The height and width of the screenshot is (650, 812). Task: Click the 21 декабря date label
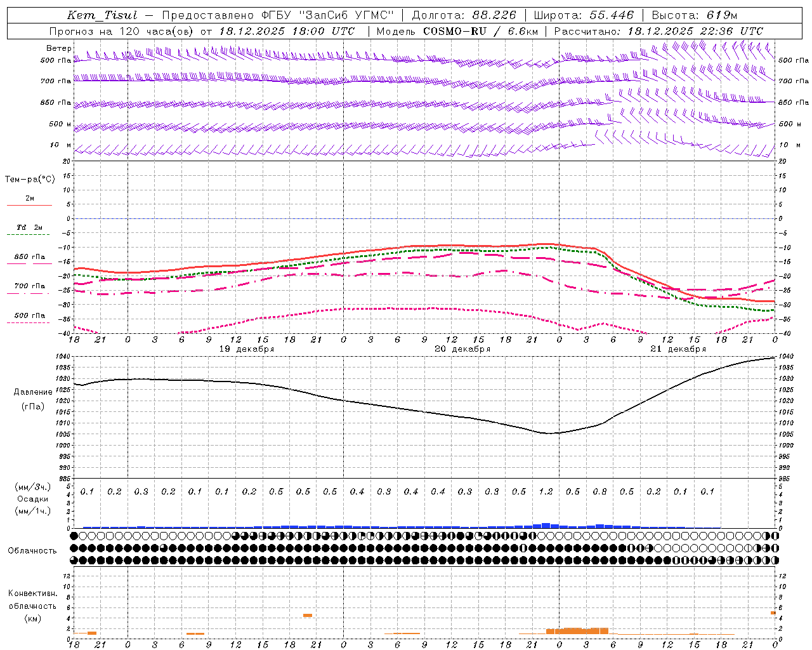point(678,349)
